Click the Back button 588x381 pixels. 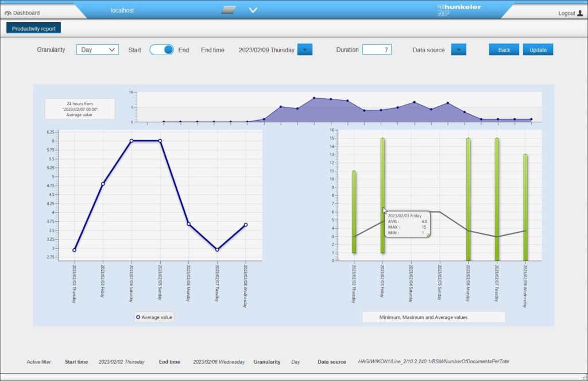click(x=504, y=49)
